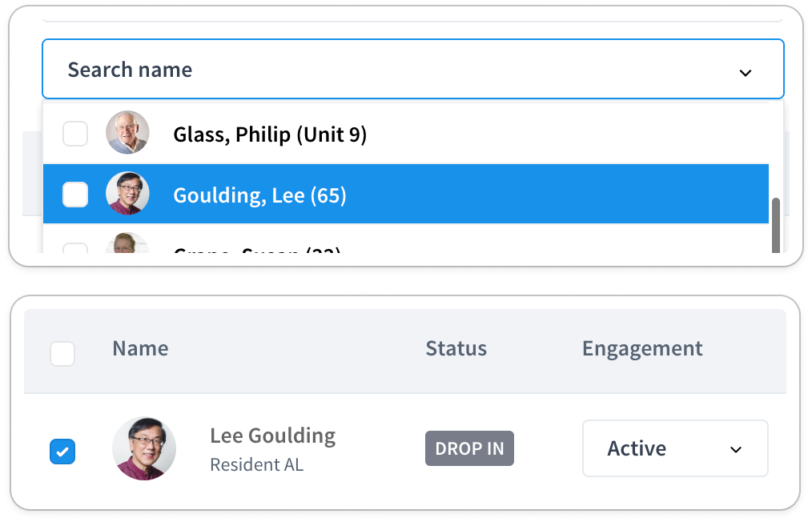Check the box next to Glass, Philip

click(75, 134)
